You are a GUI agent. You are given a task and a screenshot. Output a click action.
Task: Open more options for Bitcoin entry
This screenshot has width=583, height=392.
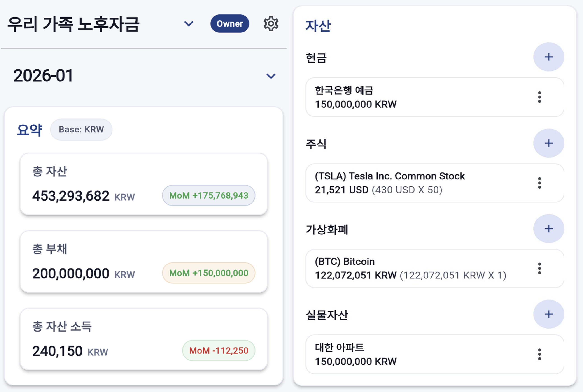coord(539,269)
